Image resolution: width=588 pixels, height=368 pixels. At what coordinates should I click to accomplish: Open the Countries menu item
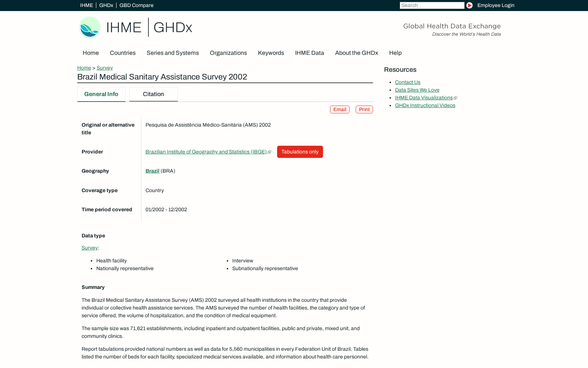pos(123,53)
